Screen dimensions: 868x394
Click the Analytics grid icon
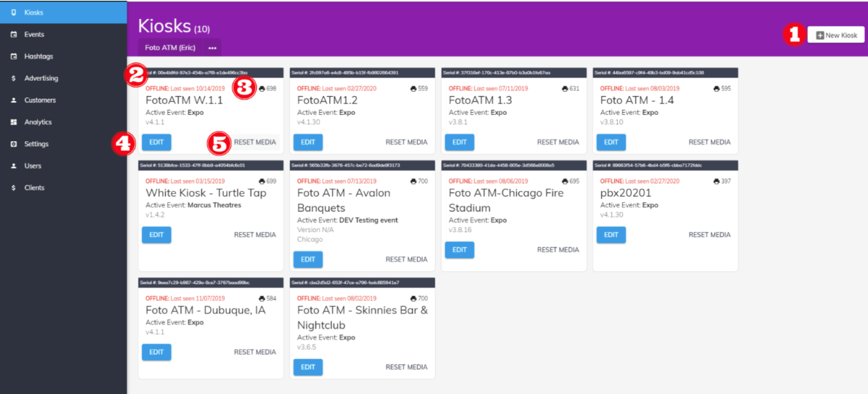pyautogui.click(x=14, y=122)
